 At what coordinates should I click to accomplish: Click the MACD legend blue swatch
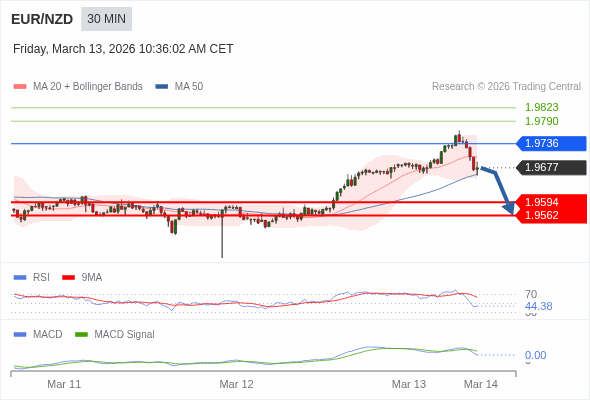20,335
